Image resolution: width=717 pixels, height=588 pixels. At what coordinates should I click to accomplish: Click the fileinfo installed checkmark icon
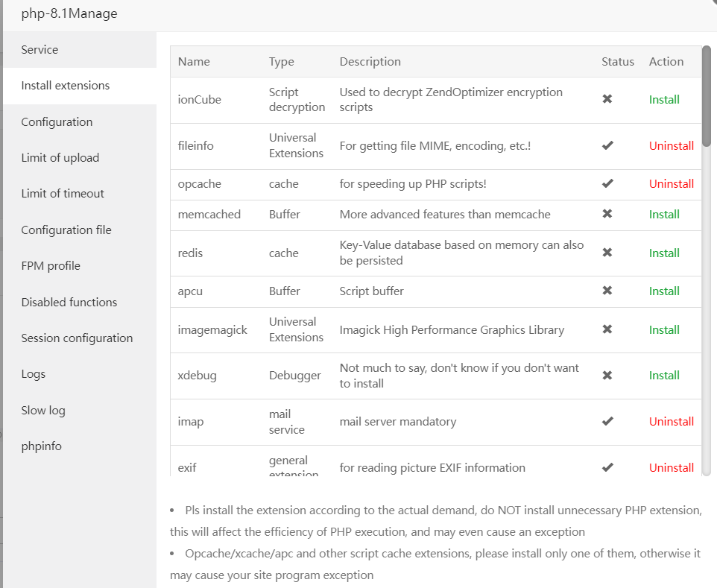pyautogui.click(x=607, y=145)
